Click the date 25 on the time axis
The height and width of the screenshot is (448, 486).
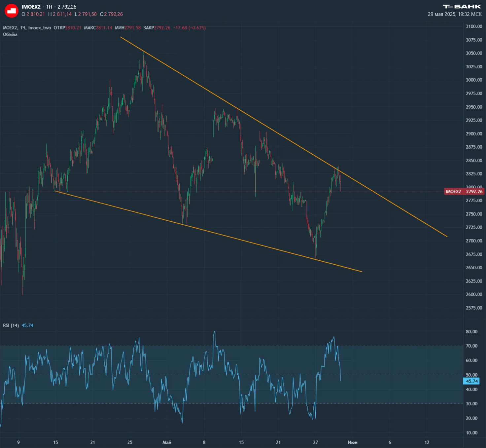[130, 442]
